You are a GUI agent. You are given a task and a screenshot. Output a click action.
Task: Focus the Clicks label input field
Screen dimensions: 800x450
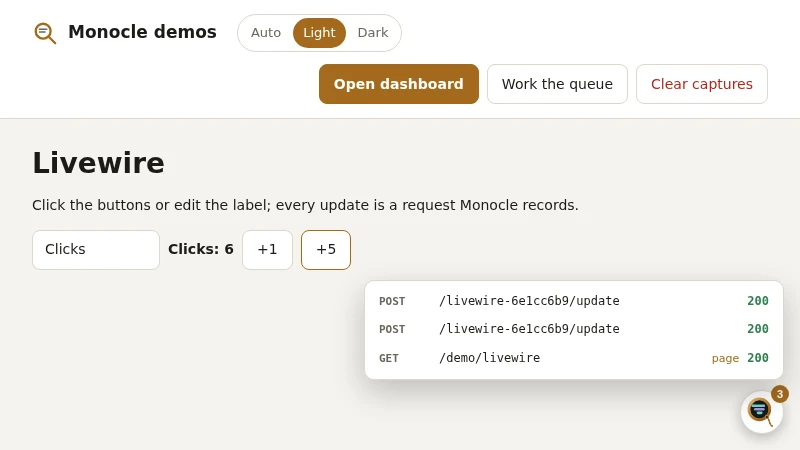click(96, 249)
